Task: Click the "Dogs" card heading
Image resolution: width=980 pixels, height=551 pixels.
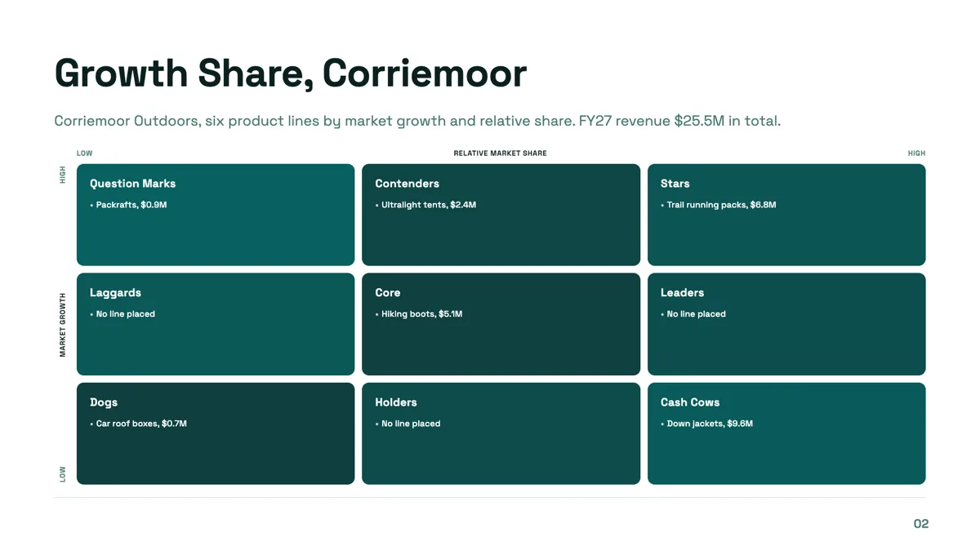Action: (104, 402)
